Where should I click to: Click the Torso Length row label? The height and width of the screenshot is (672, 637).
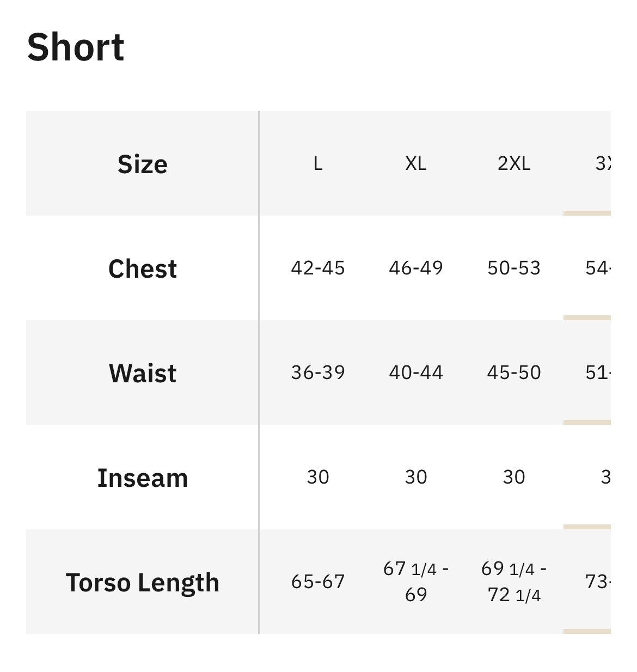[x=143, y=582]
